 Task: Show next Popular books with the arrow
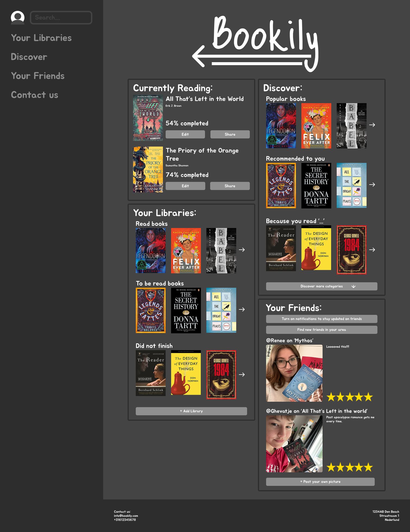pos(372,125)
